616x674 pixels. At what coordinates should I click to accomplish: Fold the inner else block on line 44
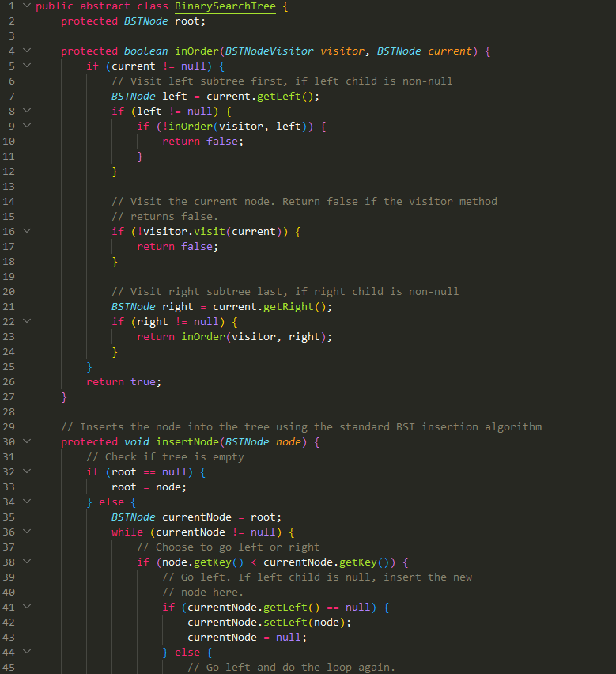coord(27,652)
